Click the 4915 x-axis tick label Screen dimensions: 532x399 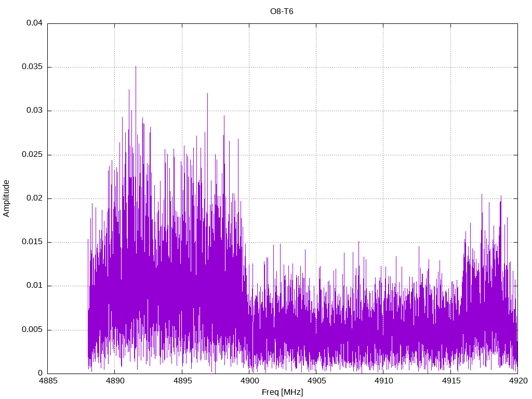(450, 381)
